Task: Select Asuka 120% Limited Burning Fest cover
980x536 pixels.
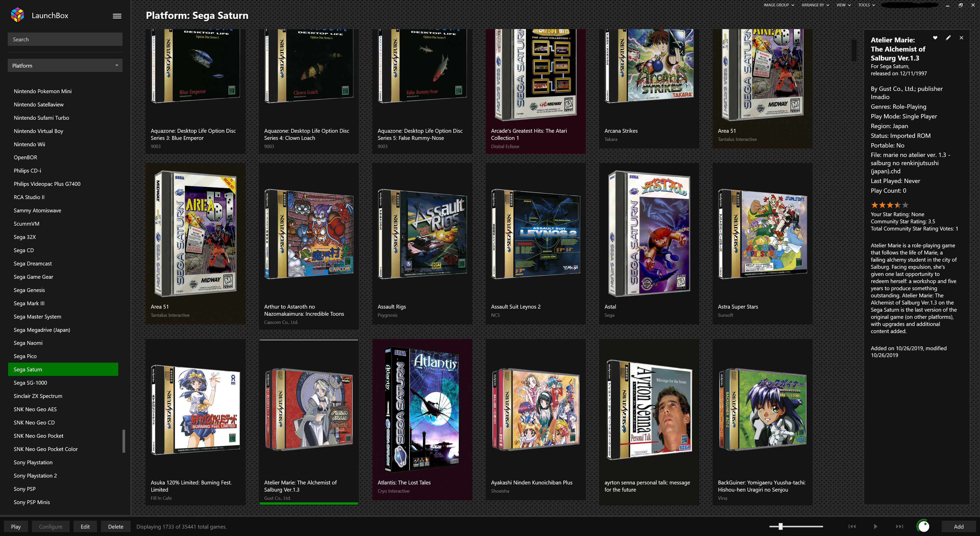Action: [x=195, y=410]
